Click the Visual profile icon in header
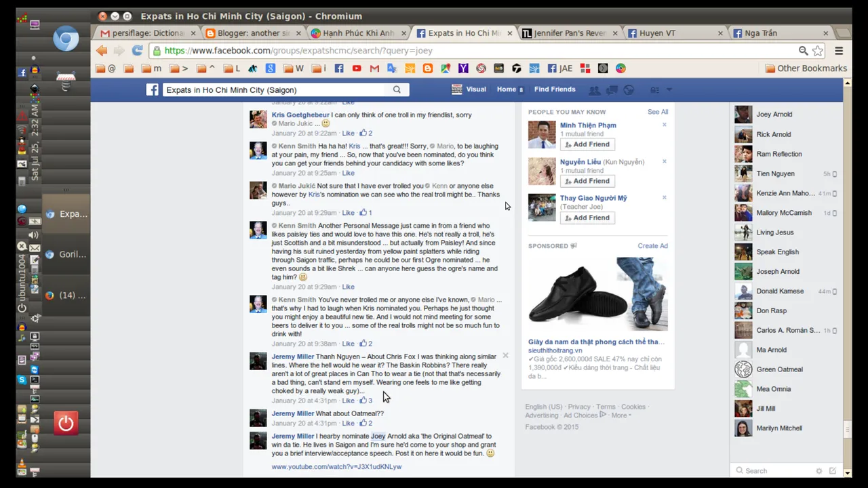Image resolution: width=868 pixels, height=488 pixels. click(456, 89)
